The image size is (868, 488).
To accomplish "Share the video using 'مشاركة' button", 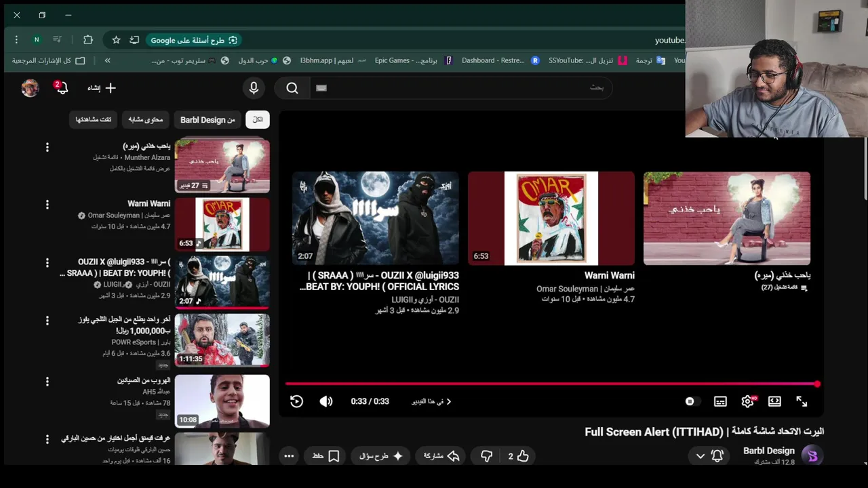I will point(441,456).
